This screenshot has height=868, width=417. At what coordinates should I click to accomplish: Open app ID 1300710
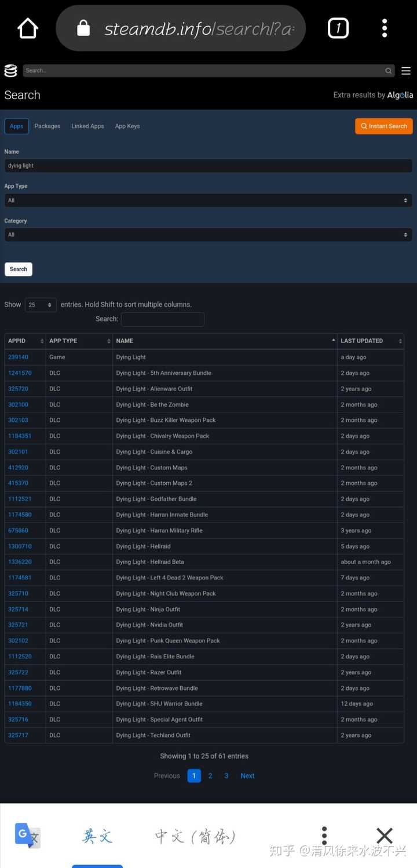(20, 546)
